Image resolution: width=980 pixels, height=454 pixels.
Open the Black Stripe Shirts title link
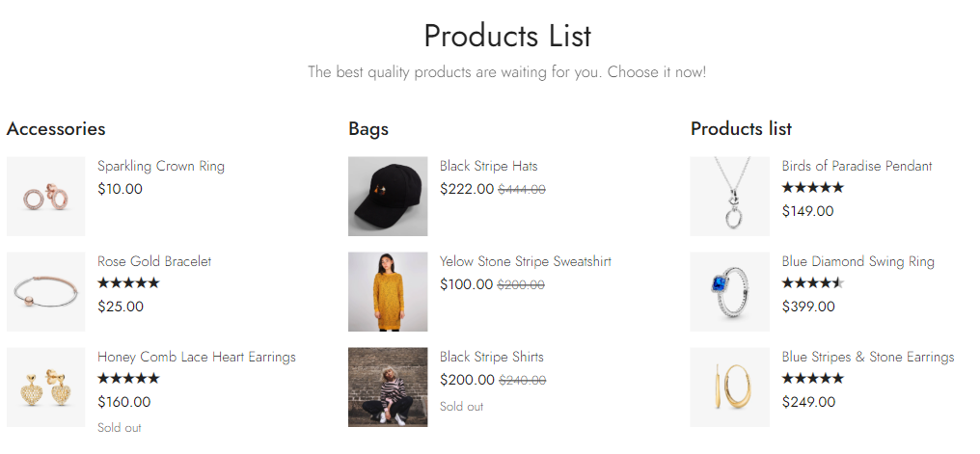pyautogui.click(x=492, y=357)
